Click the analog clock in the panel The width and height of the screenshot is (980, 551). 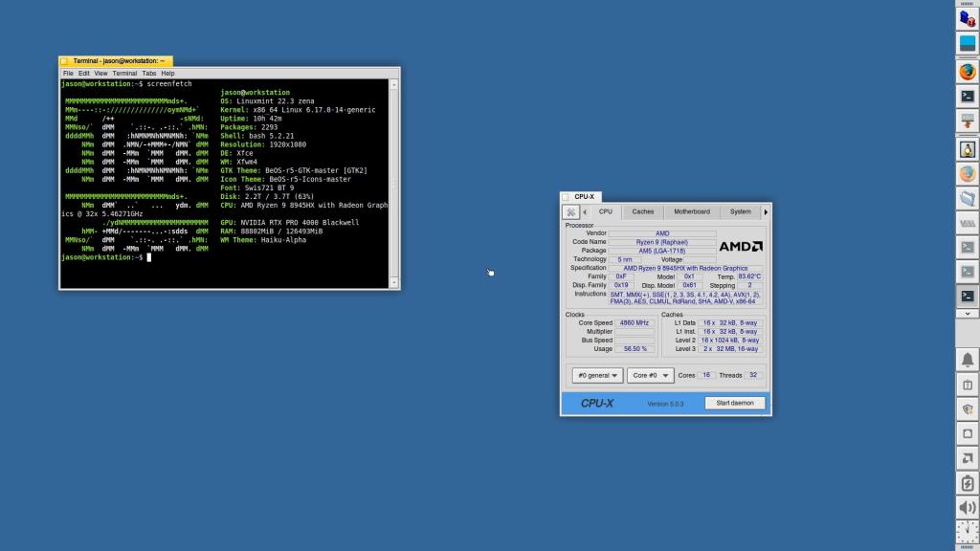coord(968,533)
